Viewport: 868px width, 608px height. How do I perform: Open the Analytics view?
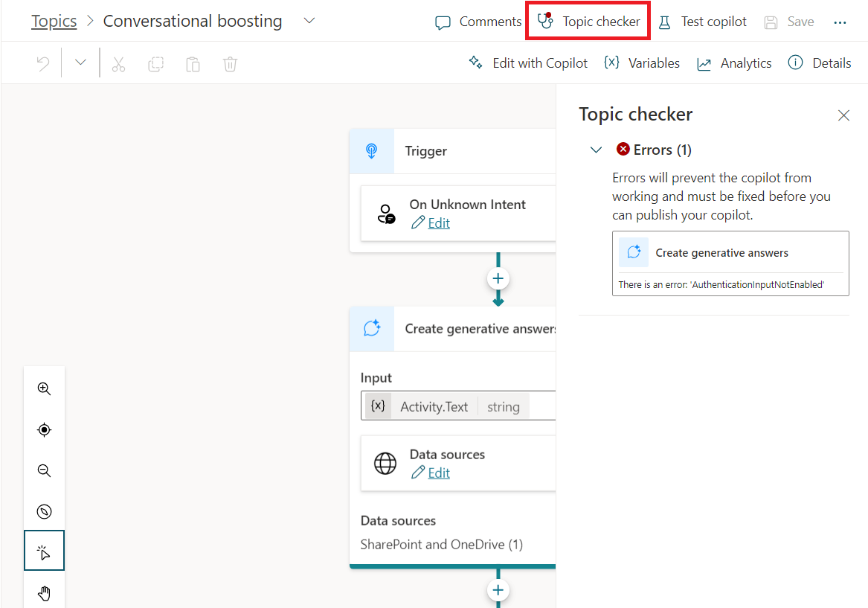pos(734,63)
